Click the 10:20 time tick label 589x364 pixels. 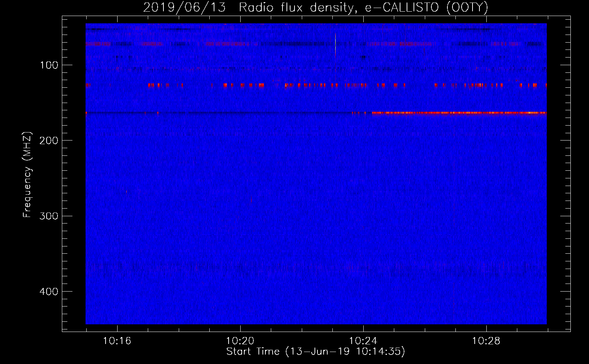pyautogui.click(x=240, y=341)
